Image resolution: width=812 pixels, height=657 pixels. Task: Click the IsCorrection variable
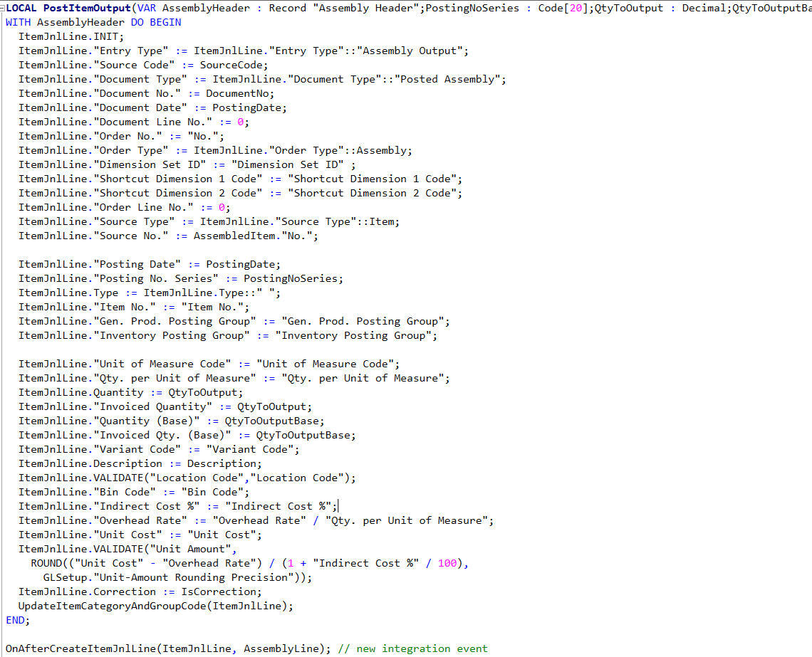tap(221, 592)
